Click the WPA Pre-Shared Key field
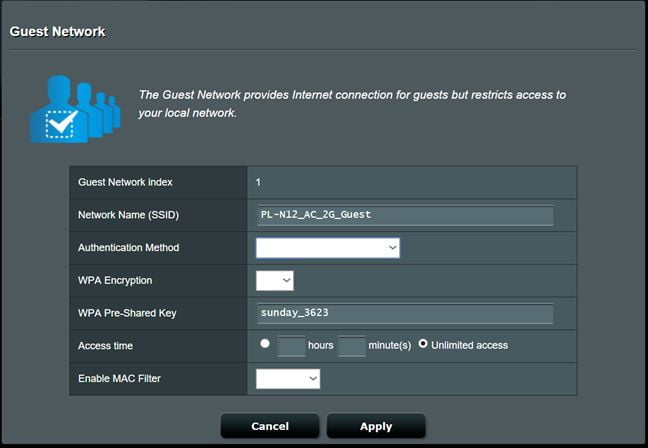This screenshot has height=448, width=648. point(404,313)
